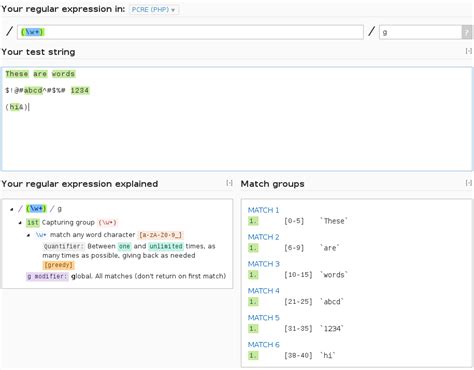Click the 'Quantifier:' label in explanation
Image resolution: width=474 pixels, height=370 pixels.
click(x=64, y=247)
